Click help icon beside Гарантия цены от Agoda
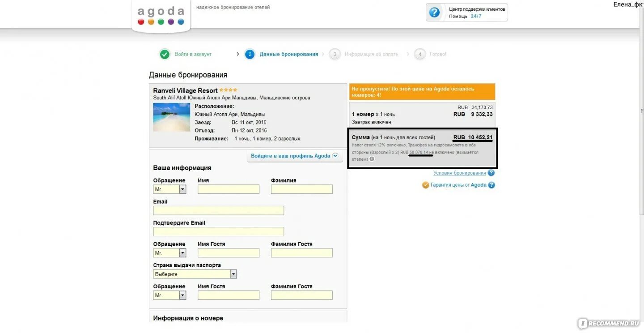Viewport: 644px width, 333px height. 491,185
